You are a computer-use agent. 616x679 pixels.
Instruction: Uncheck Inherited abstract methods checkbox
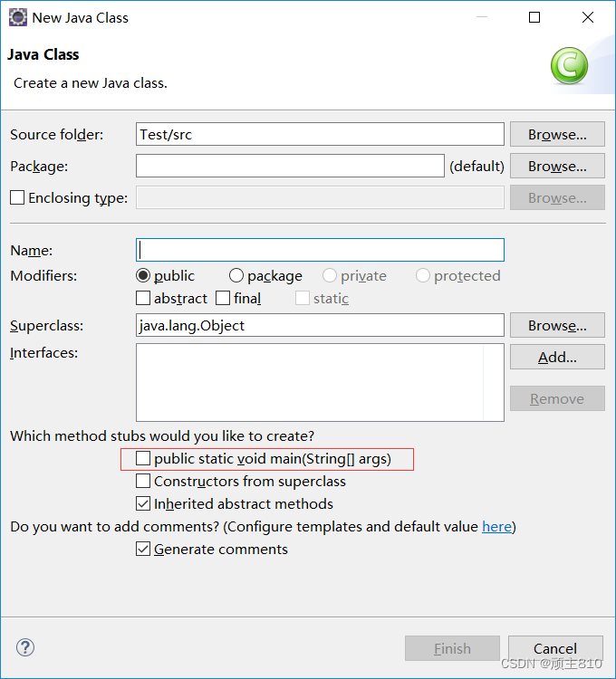(x=143, y=503)
